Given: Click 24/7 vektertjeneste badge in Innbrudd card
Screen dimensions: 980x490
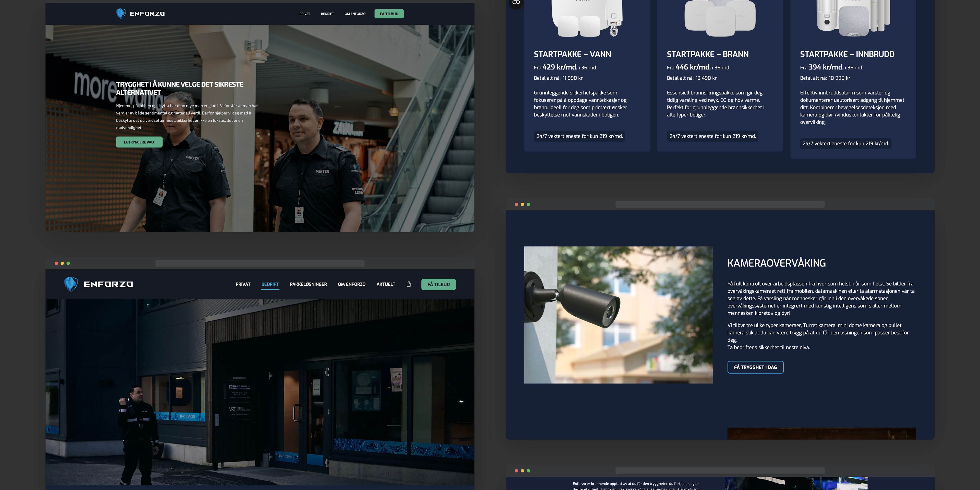Looking at the screenshot, I should (x=845, y=143).
